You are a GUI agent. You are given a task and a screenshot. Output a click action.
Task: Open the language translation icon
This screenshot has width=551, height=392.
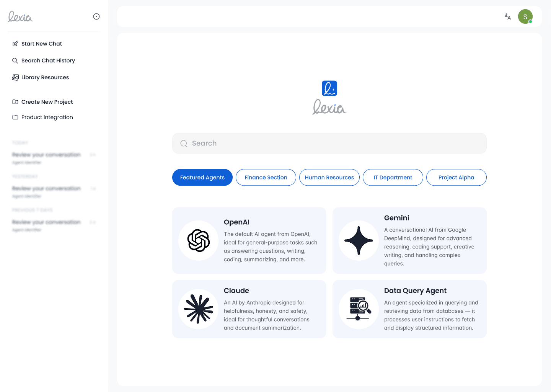(508, 16)
